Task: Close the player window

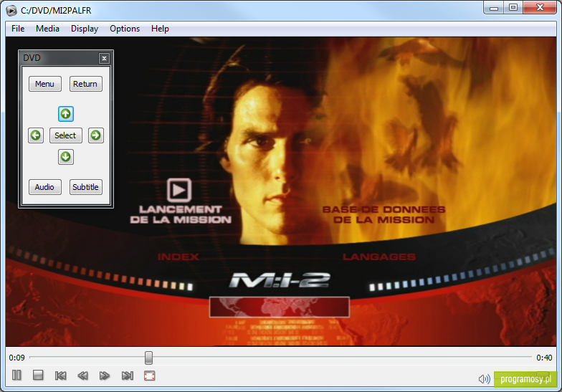Action: coord(540,7)
